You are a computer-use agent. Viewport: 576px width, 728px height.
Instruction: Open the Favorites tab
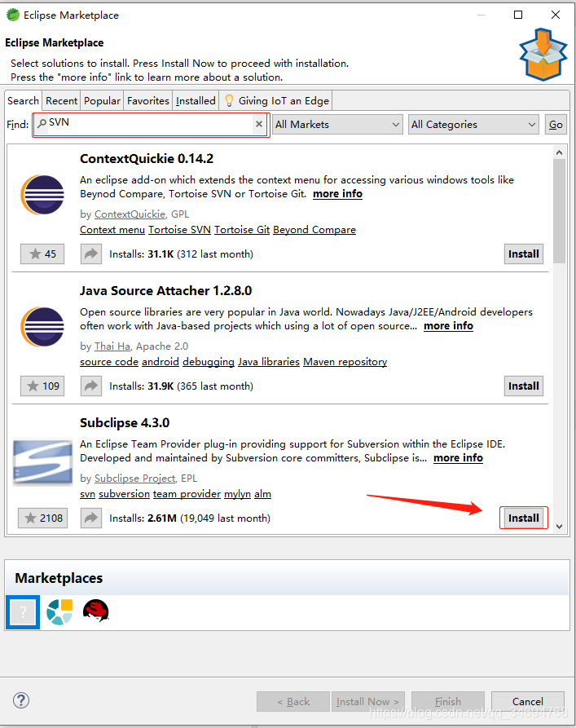pyautogui.click(x=148, y=101)
